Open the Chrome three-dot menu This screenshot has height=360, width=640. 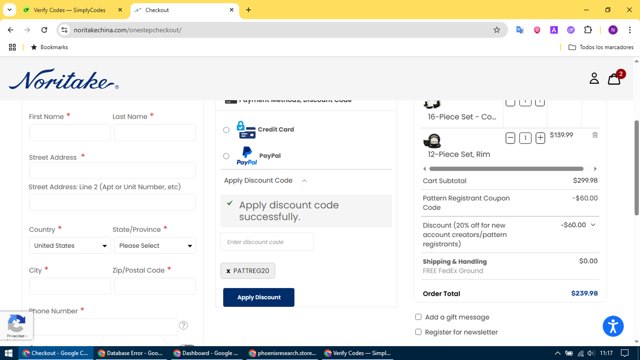click(x=630, y=30)
